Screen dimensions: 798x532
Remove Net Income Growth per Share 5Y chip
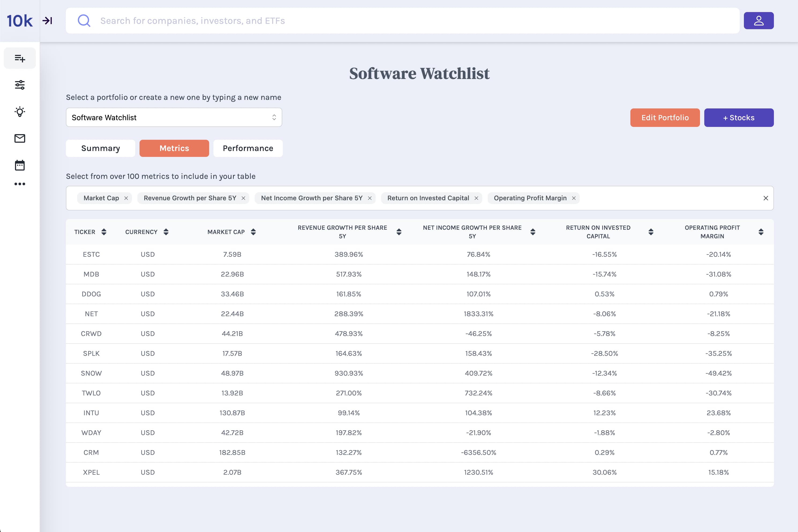tap(370, 198)
